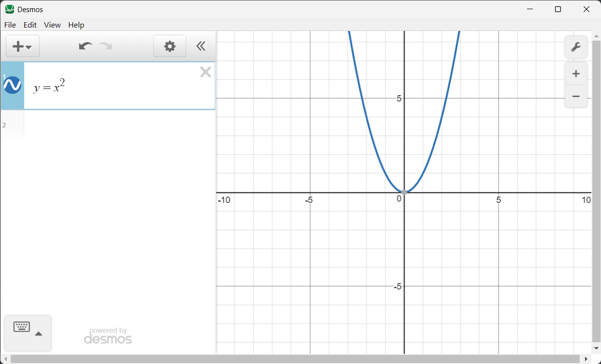Open the File menu
Viewport: 601px width, 364px height.
[x=10, y=25]
